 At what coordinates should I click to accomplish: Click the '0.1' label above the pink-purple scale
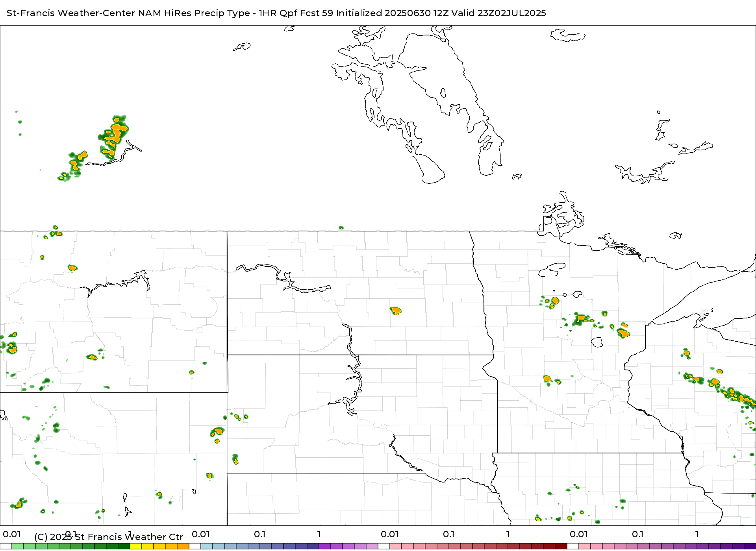638,534
